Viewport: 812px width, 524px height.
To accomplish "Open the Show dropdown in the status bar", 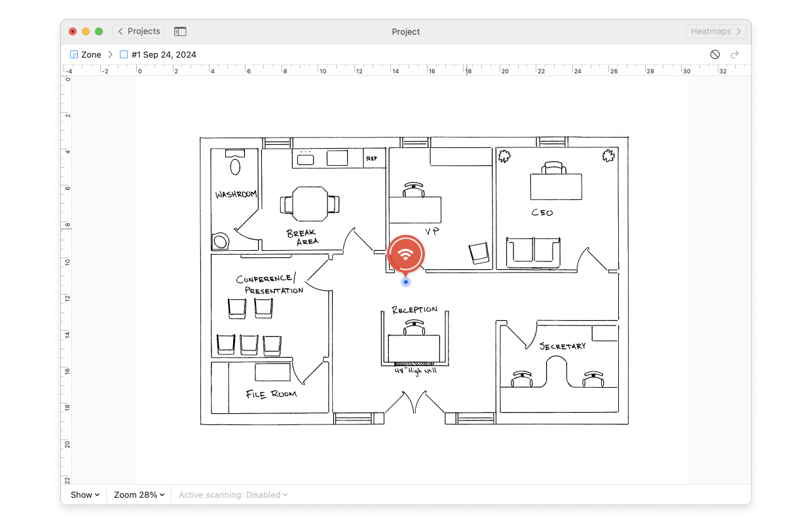I will (84, 495).
